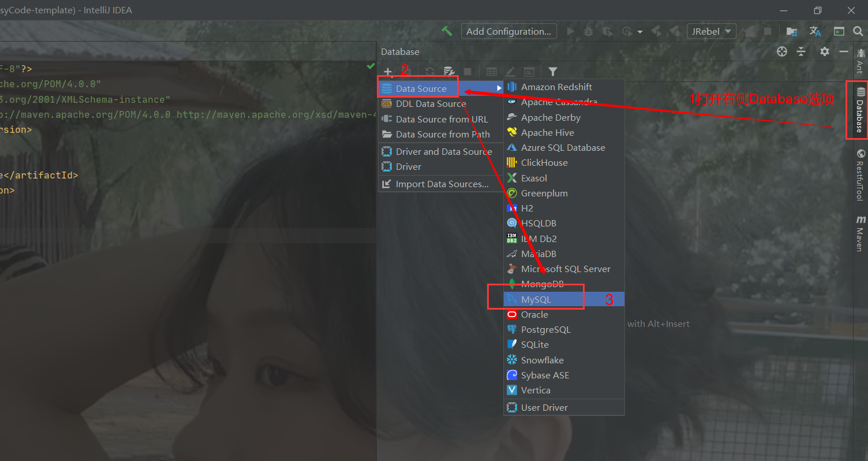This screenshot has width=868, height=461.
Task: Click the table editor icon in Database toolbar
Action: click(x=492, y=72)
